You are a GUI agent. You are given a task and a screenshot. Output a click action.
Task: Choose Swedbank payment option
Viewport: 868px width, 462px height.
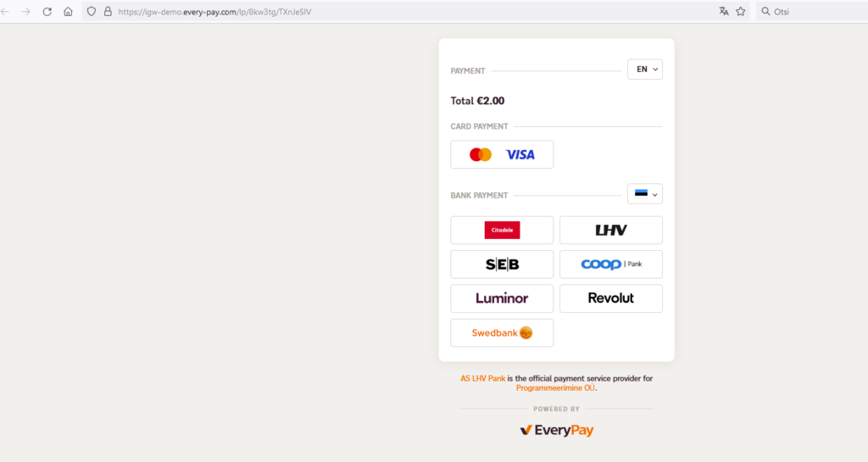point(502,333)
